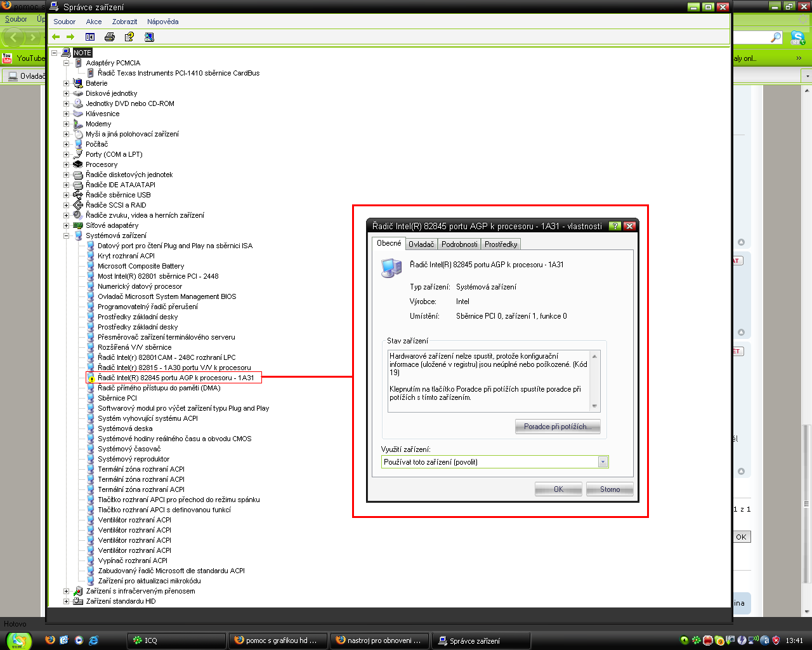
Task: Click the speaker icon for Řadiče zvuku, videa
Action: coord(78,215)
